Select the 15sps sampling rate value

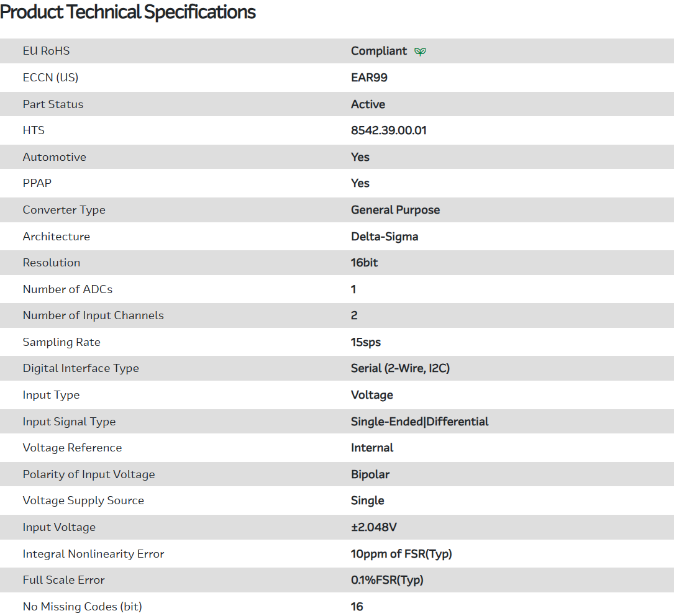coord(366,342)
